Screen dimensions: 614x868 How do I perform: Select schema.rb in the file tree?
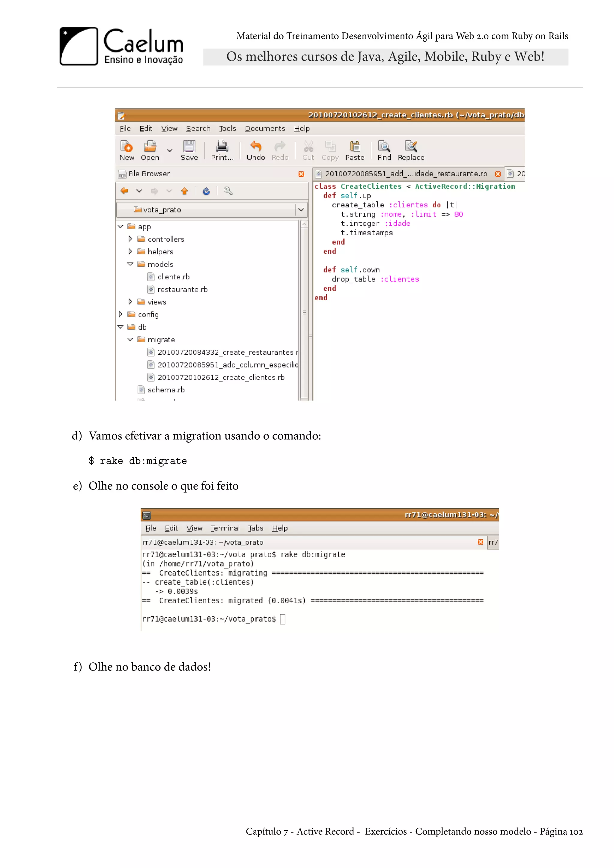coord(161,390)
